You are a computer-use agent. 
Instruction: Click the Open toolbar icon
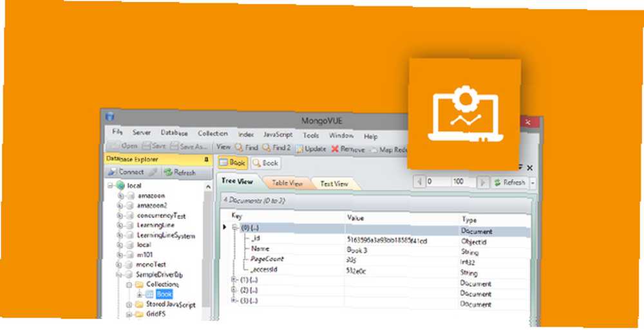pos(115,146)
